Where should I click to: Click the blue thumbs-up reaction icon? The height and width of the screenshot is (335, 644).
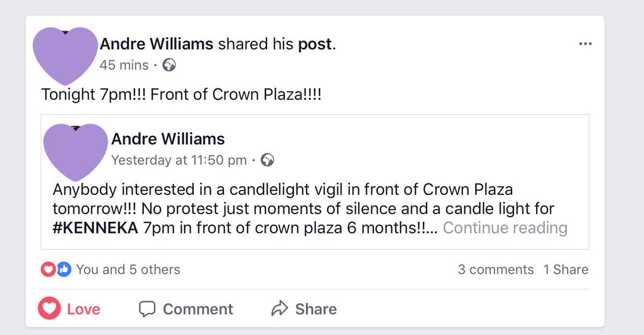(63, 270)
